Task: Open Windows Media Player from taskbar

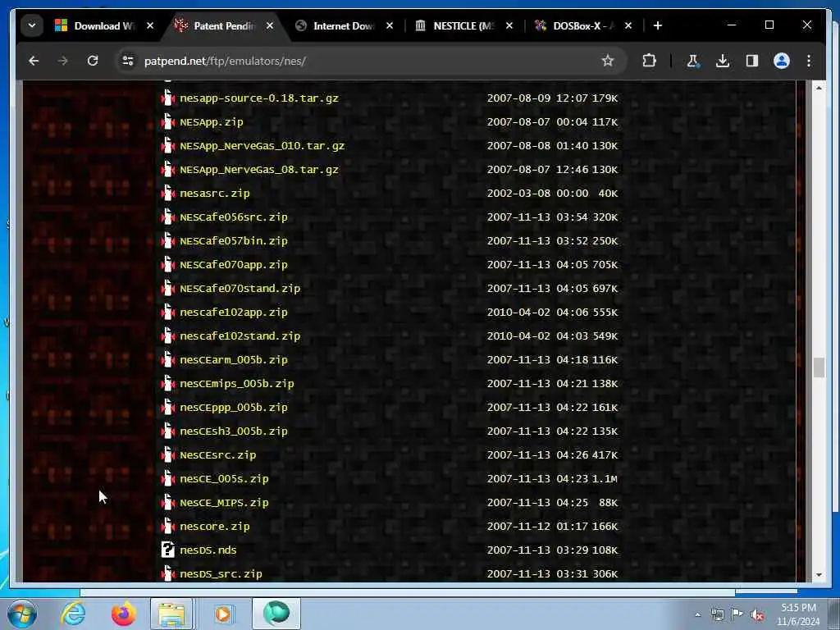Action: coord(222,614)
